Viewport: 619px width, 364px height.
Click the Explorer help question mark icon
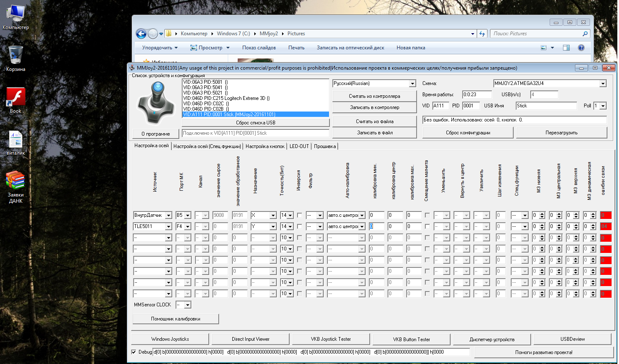(581, 48)
